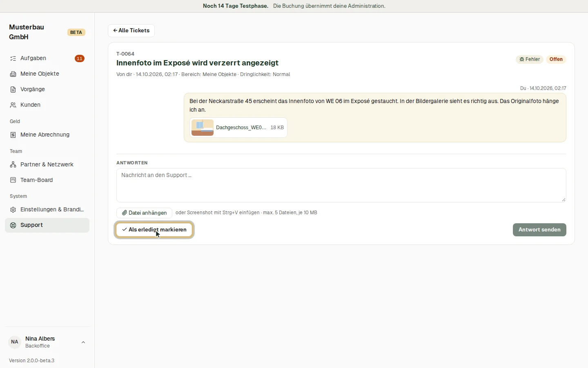Click the ticket number T-0064

[125, 54]
